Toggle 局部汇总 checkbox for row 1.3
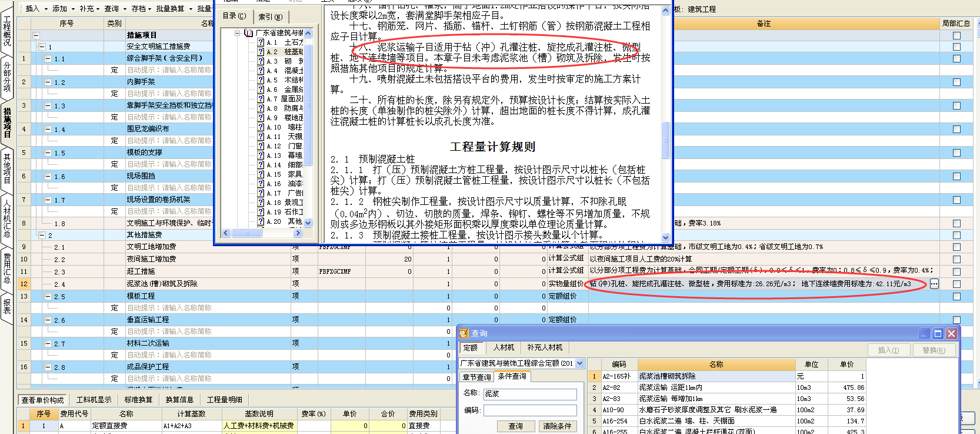 click(956, 106)
